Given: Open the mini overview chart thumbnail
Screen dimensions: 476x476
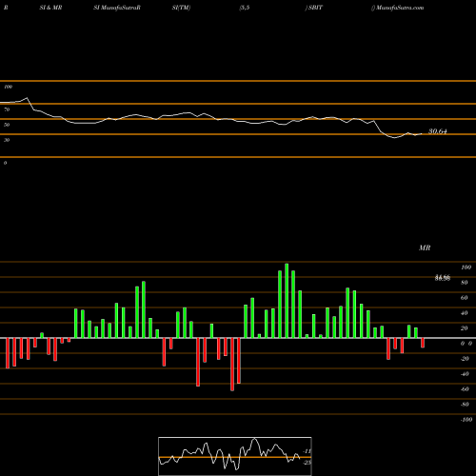Looking at the screenshot, I should (x=235, y=456).
